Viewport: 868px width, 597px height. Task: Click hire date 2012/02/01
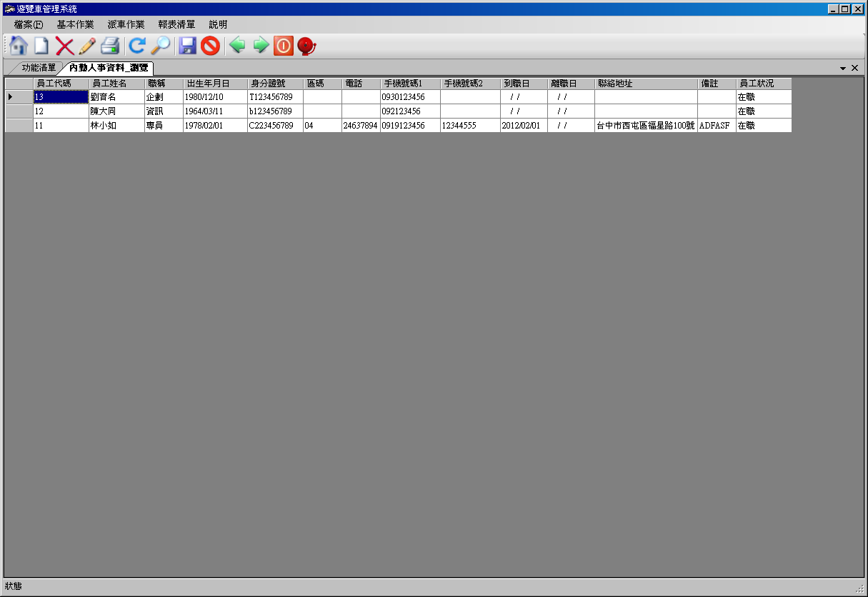coord(524,125)
